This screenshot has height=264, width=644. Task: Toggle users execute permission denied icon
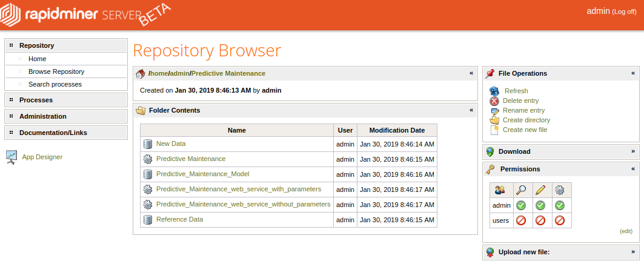point(560,220)
